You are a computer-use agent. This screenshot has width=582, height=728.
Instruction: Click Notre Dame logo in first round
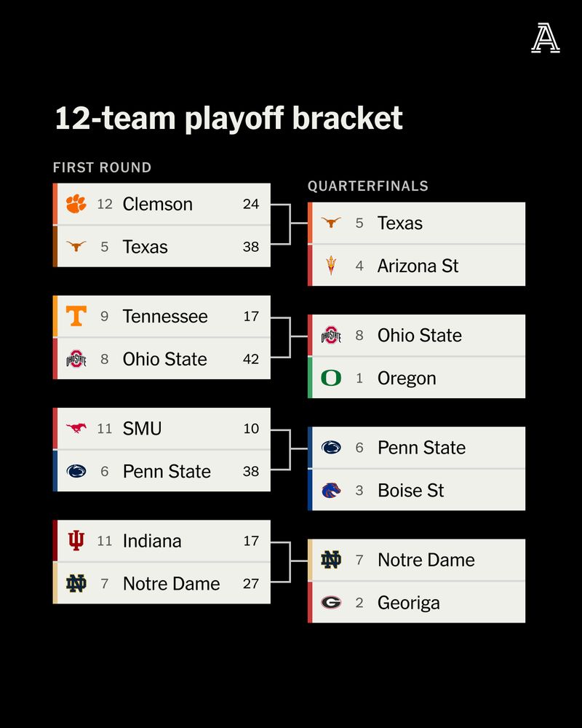click(x=76, y=583)
